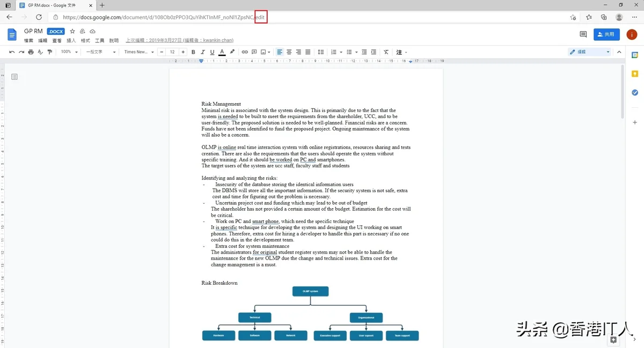
Task: Open the 一般文字 paragraph style dropdown
Action: [x=101, y=52]
